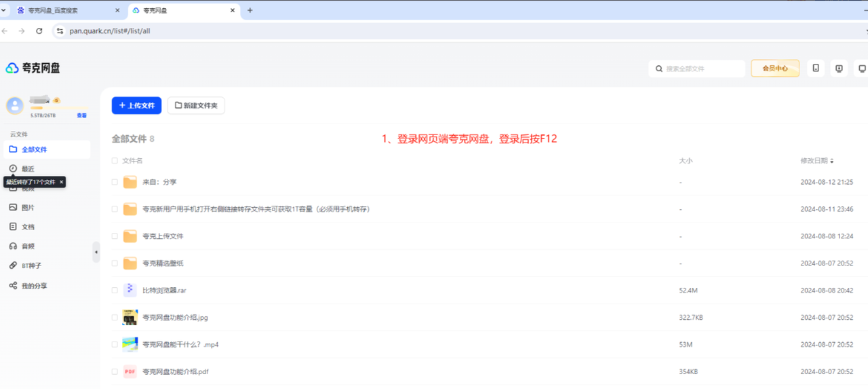Open the 夸克上传文件 folder name
Image resolution: width=868 pixels, height=389 pixels.
pos(163,236)
